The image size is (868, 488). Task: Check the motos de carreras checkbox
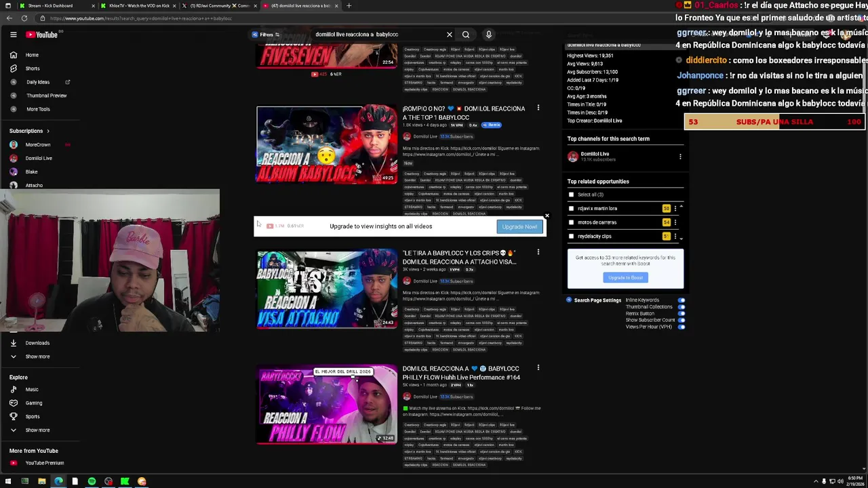click(x=571, y=222)
